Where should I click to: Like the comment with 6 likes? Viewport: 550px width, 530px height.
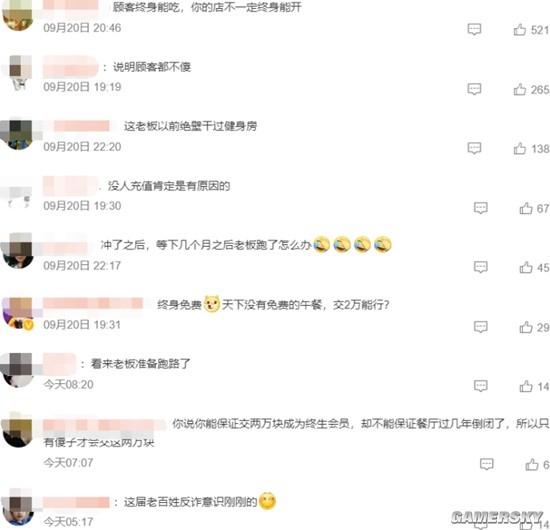coord(532,464)
